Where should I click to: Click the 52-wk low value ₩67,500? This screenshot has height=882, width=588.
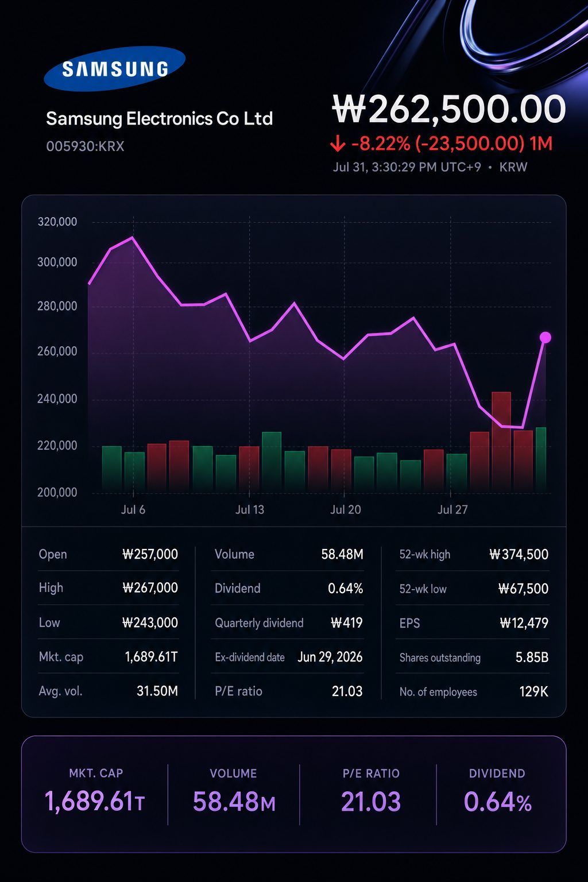[524, 589]
